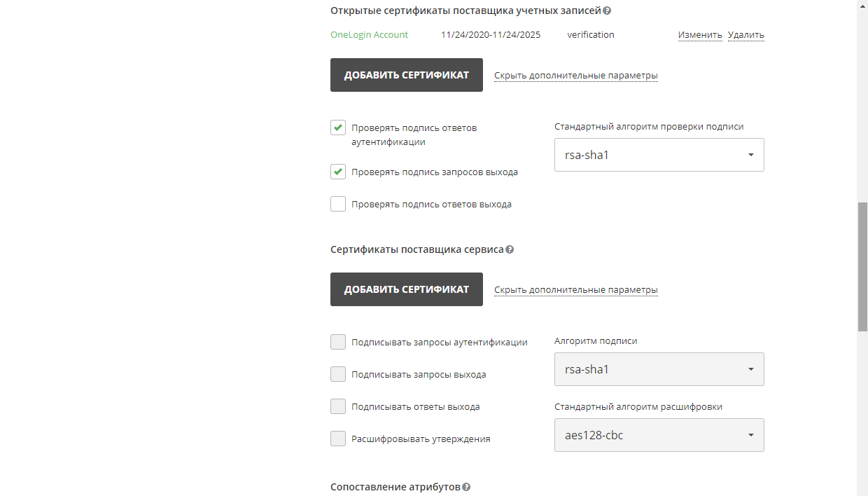
Task: Open the OneLogin Account certificate
Action: point(369,34)
